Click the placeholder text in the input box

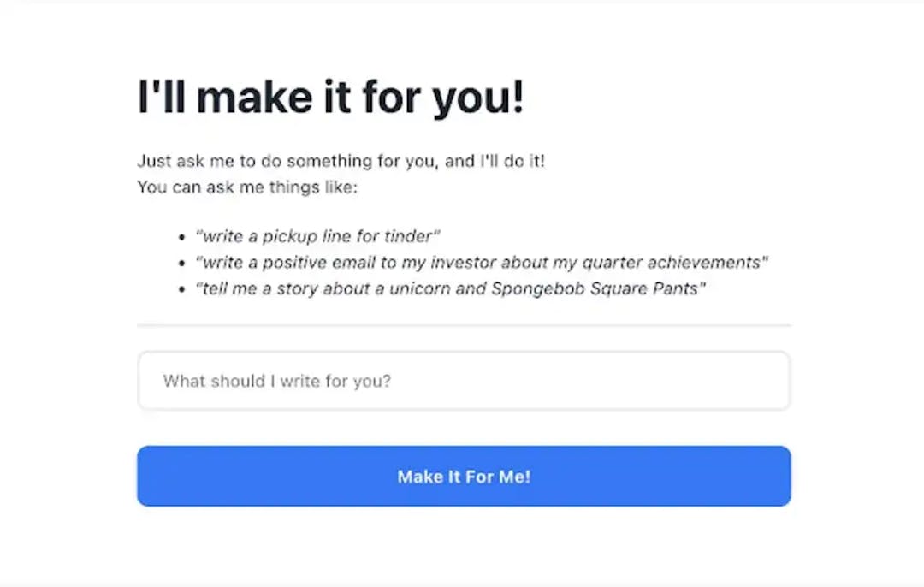(x=276, y=381)
